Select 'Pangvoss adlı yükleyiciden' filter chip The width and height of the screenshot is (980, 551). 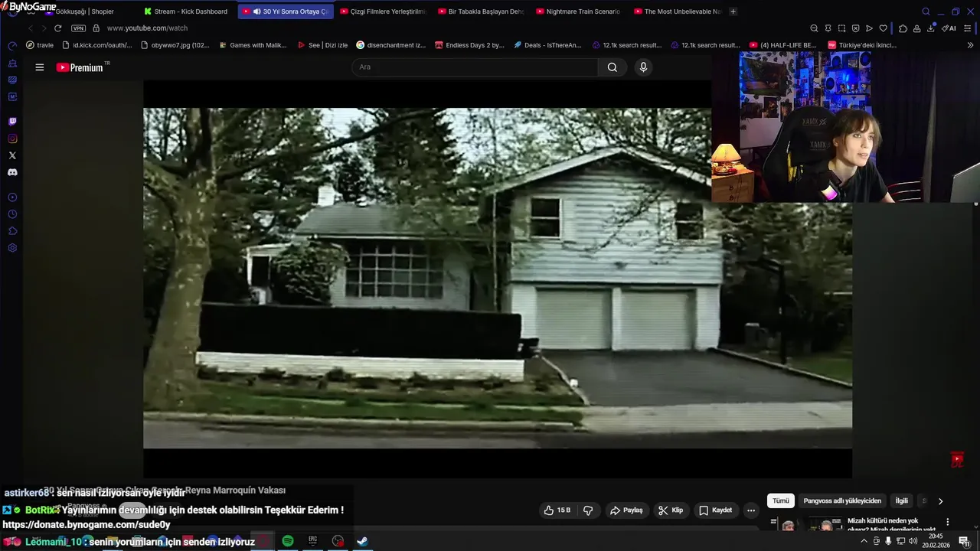tap(842, 501)
